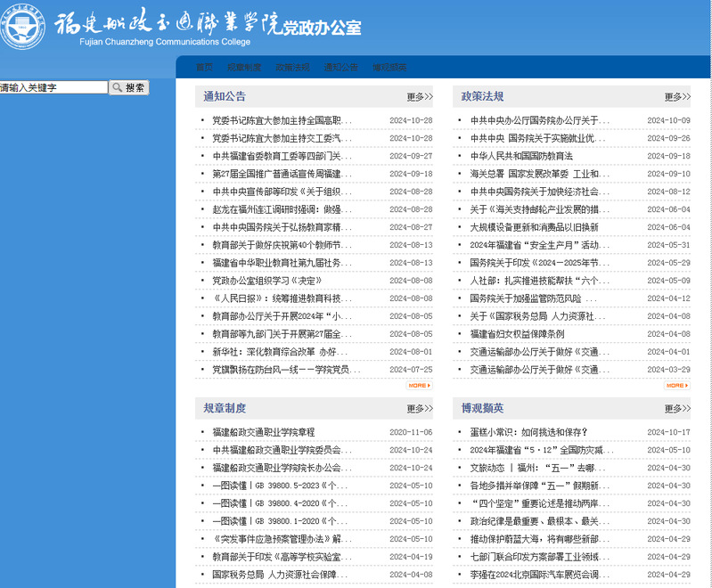Go to 通知公告 in the navigation bar
Viewport: 712px width, 588px height.
tap(341, 67)
